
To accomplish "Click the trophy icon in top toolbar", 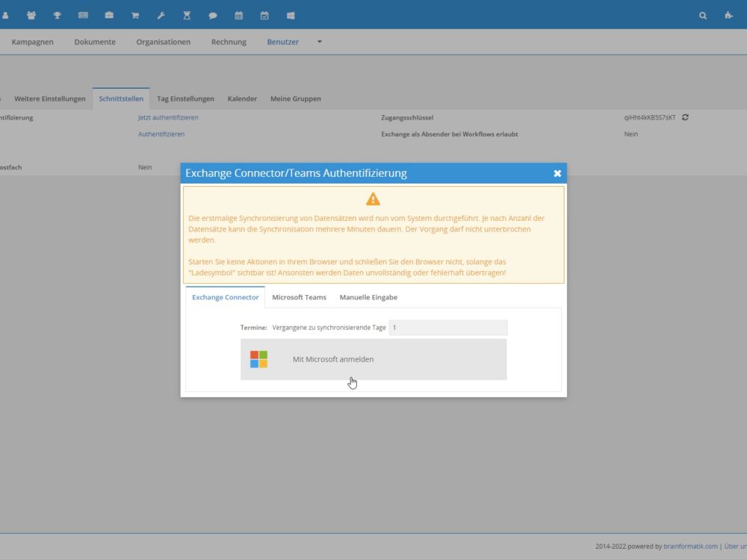I will (57, 15).
